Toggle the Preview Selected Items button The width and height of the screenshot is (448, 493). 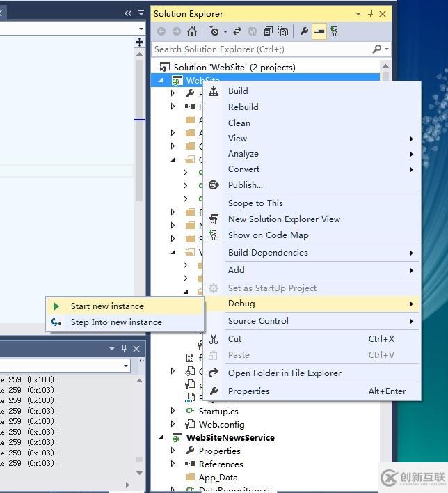coord(319,31)
